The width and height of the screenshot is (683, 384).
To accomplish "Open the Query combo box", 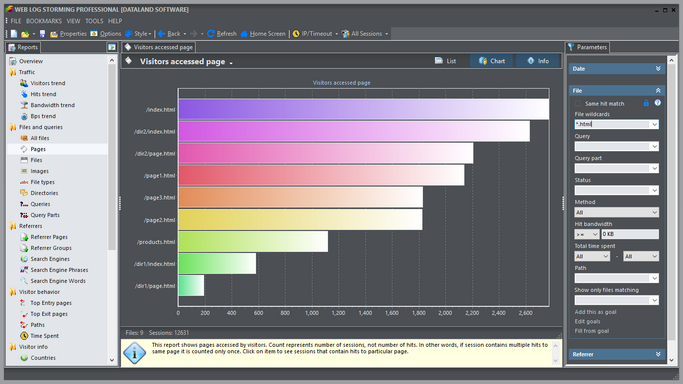I will point(616,146).
